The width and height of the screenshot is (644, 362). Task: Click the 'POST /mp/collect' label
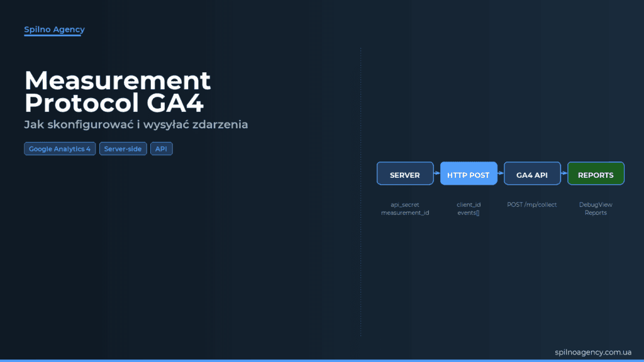pyautogui.click(x=532, y=205)
